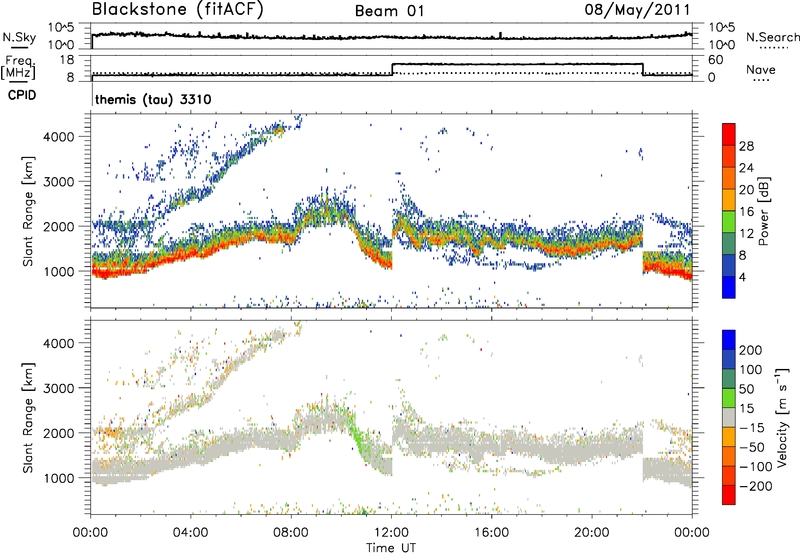Image resolution: width=800 pixels, height=554 pixels.
Task: Click the light green segment of velocity colorbar
Action: (729, 398)
